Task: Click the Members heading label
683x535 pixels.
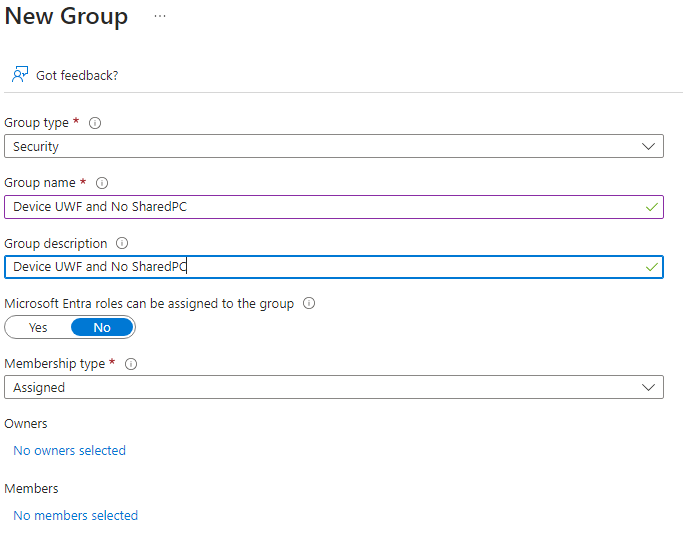Action: click(31, 488)
